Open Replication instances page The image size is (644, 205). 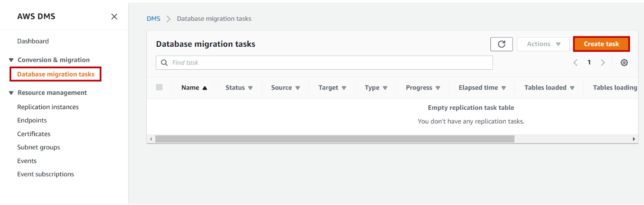pos(48,107)
